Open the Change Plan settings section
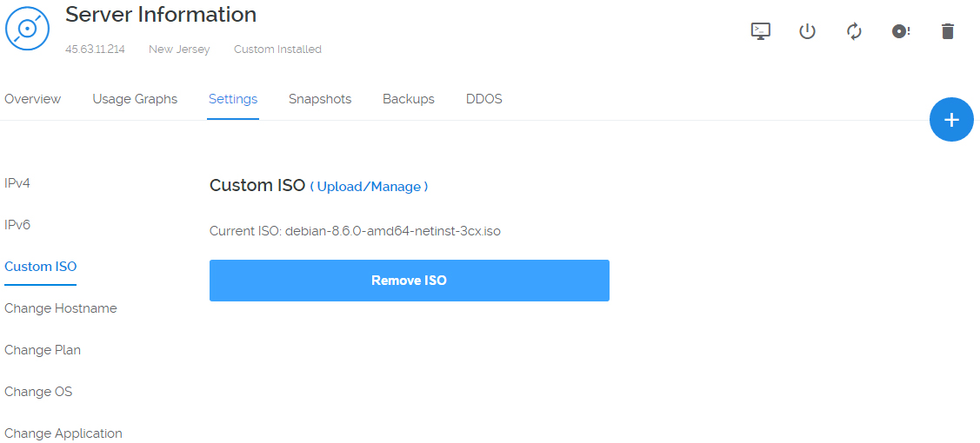 (x=43, y=350)
